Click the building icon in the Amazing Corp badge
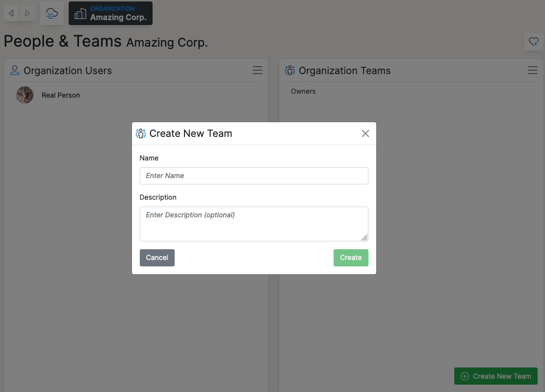The width and height of the screenshot is (545, 392). pos(80,13)
